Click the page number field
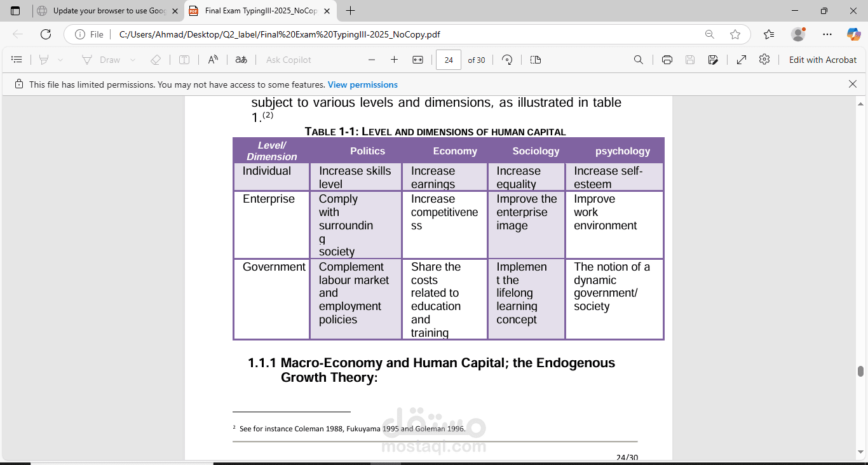 pyautogui.click(x=449, y=60)
